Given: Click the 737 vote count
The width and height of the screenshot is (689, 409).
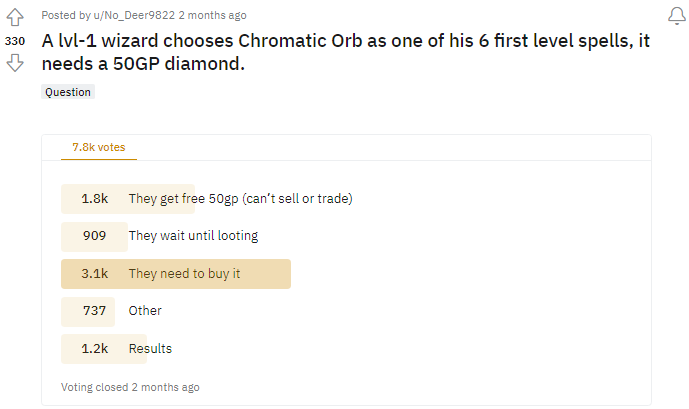Looking at the screenshot, I should point(95,311).
